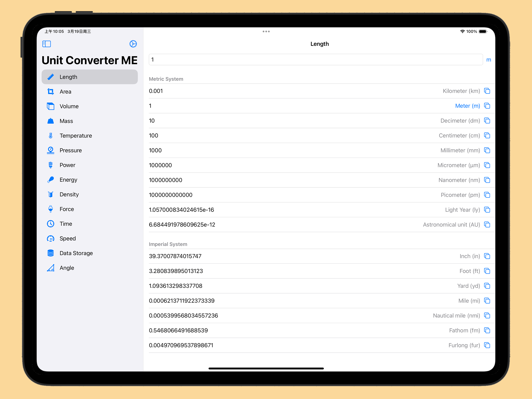The width and height of the screenshot is (532, 399).
Task: Copy the Furlong conversion result
Action: [x=487, y=345]
